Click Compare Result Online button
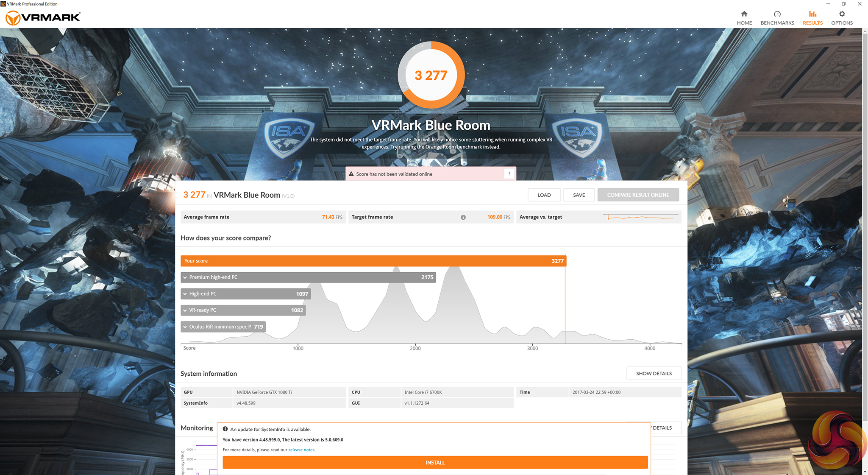The height and width of the screenshot is (475, 868). [x=638, y=195]
